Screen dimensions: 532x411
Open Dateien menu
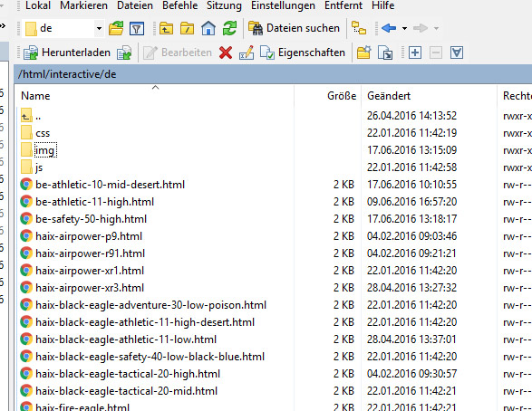click(x=135, y=5)
